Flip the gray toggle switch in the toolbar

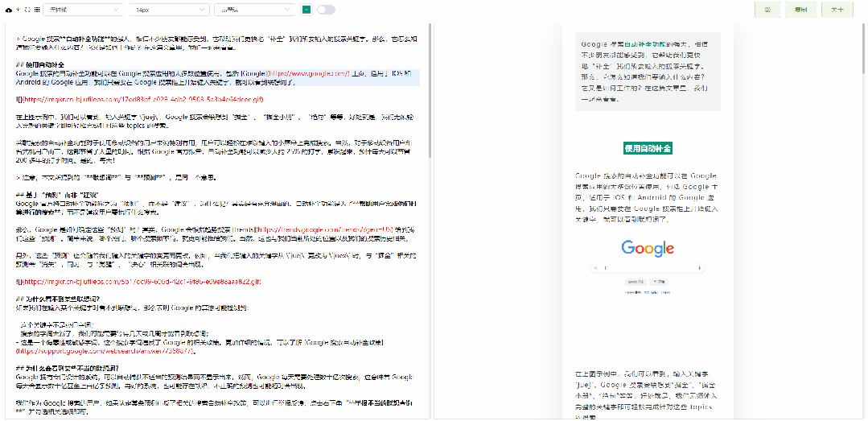coord(326,10)
